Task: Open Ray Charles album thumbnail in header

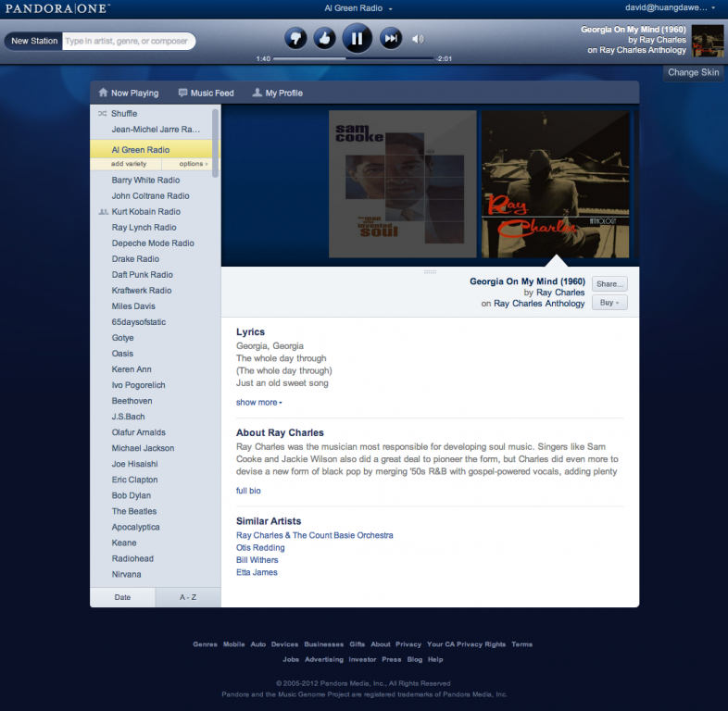Action: [x=708, y=41]
